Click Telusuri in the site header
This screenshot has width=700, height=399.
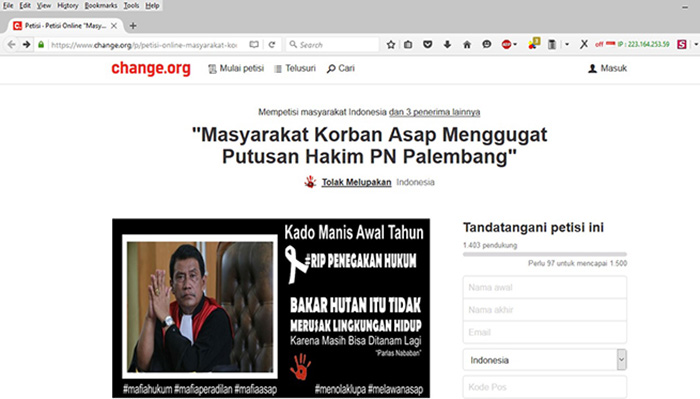tap(295, 68)
